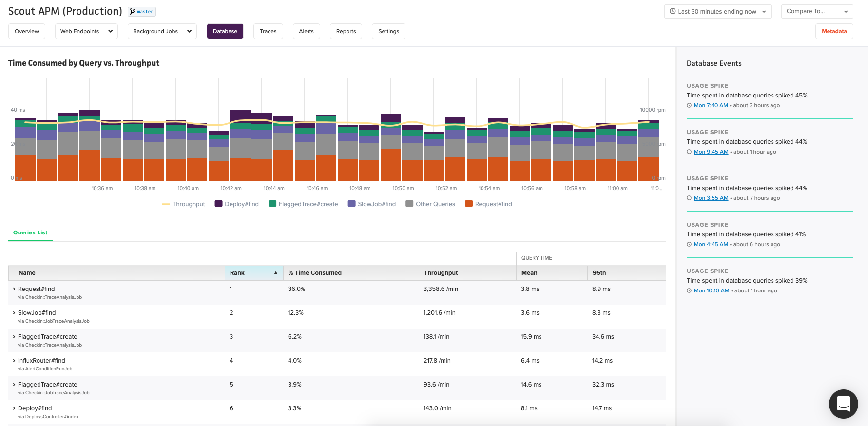
Task: Click the clock icon beside Mon 9:45 AM
Action: [689, 152]
